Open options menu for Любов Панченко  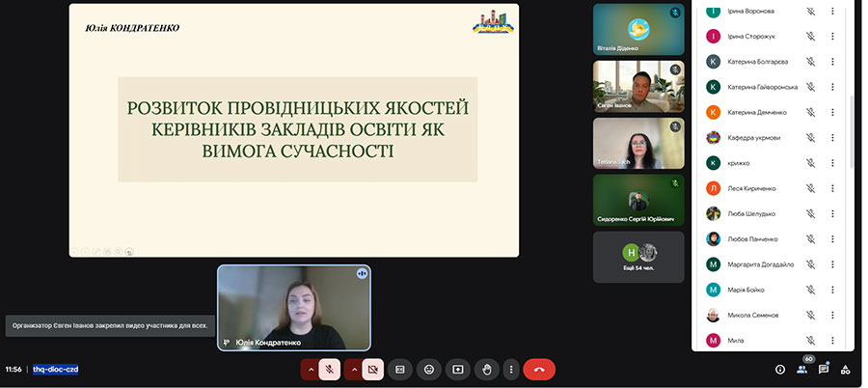pyautogui.click(x=832, y=239)
